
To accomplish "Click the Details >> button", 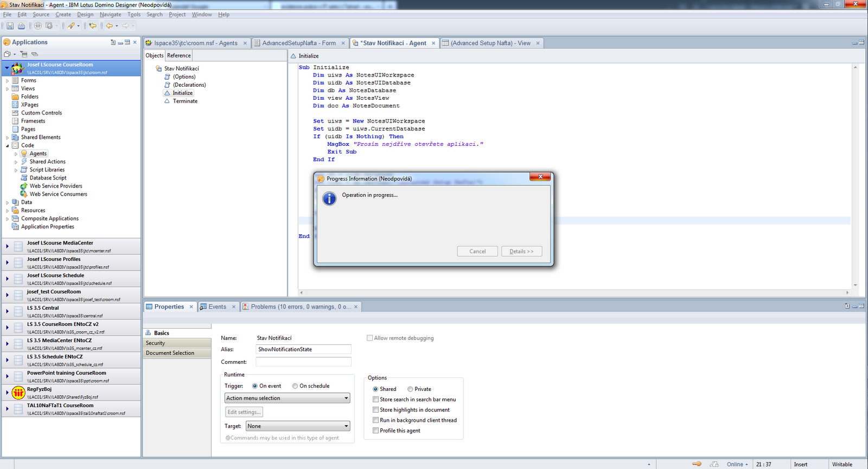I will (x=521, y=252).
